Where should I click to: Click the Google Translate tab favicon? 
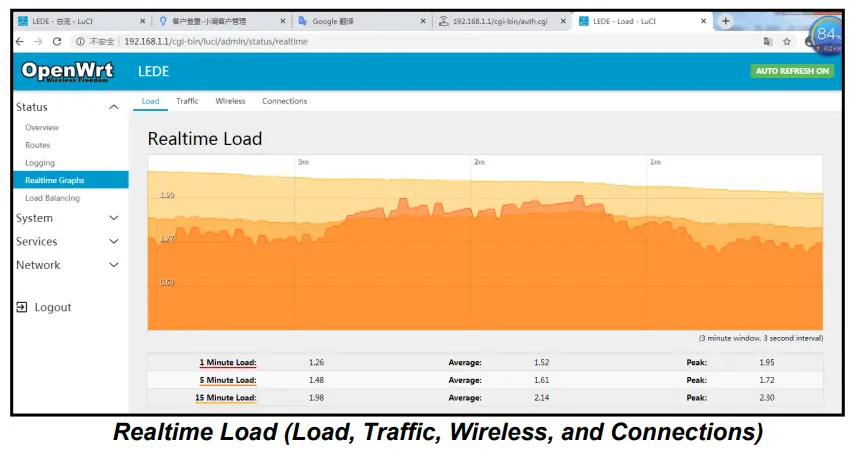303,21
